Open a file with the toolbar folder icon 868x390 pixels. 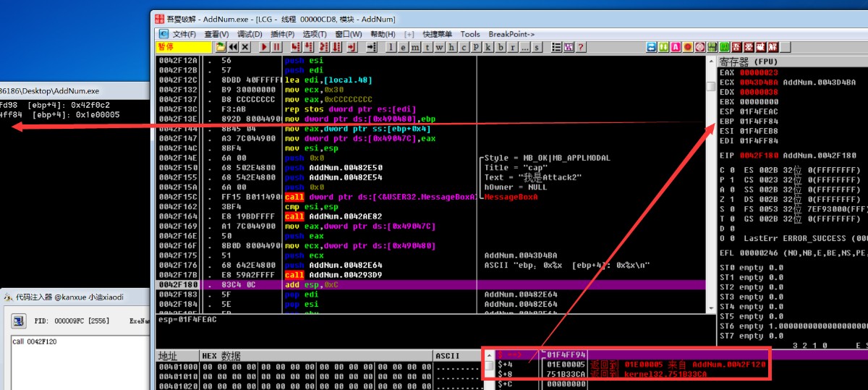pos(221,47)
